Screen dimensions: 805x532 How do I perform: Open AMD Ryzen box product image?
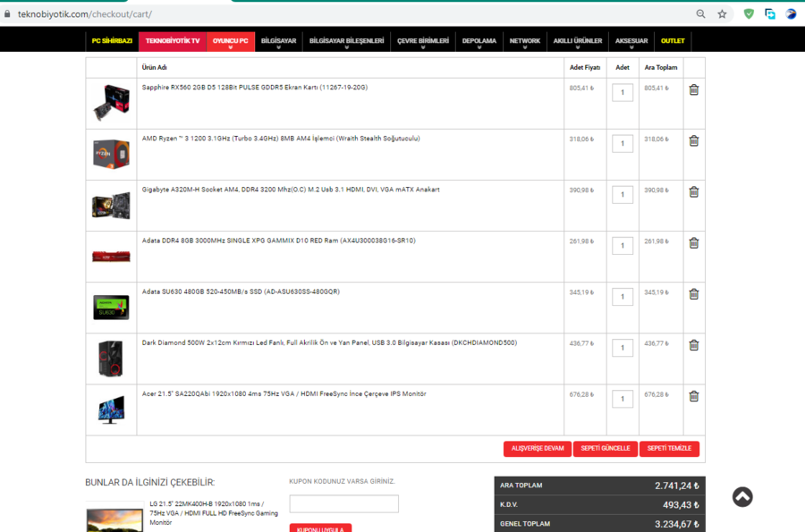click(x=112, y=154)
